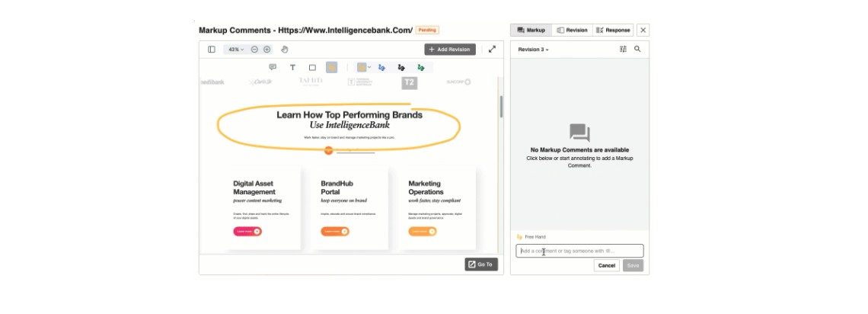This screenshot has width=868, height=314.
Task: Expand viewer to full screen
Action: tap(492, 50)
